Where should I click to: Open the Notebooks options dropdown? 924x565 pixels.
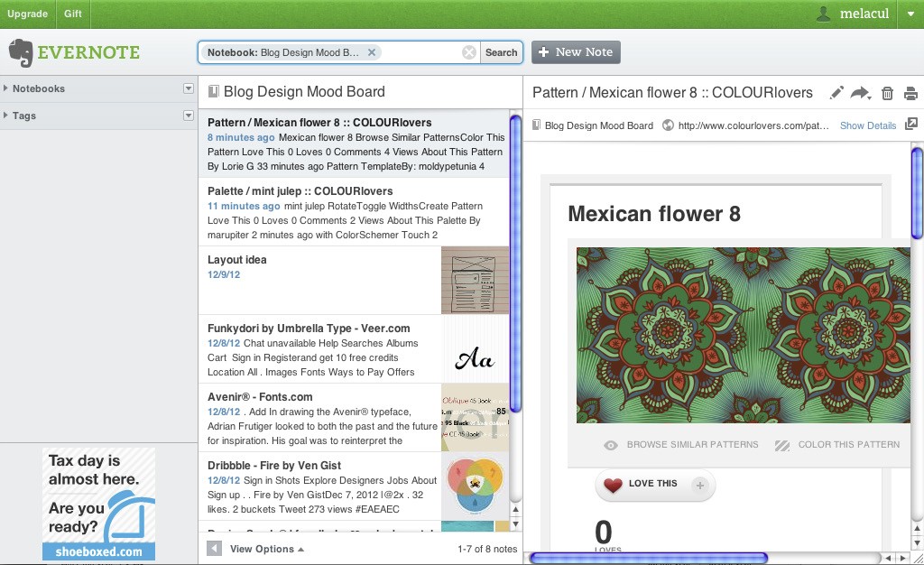189,88
